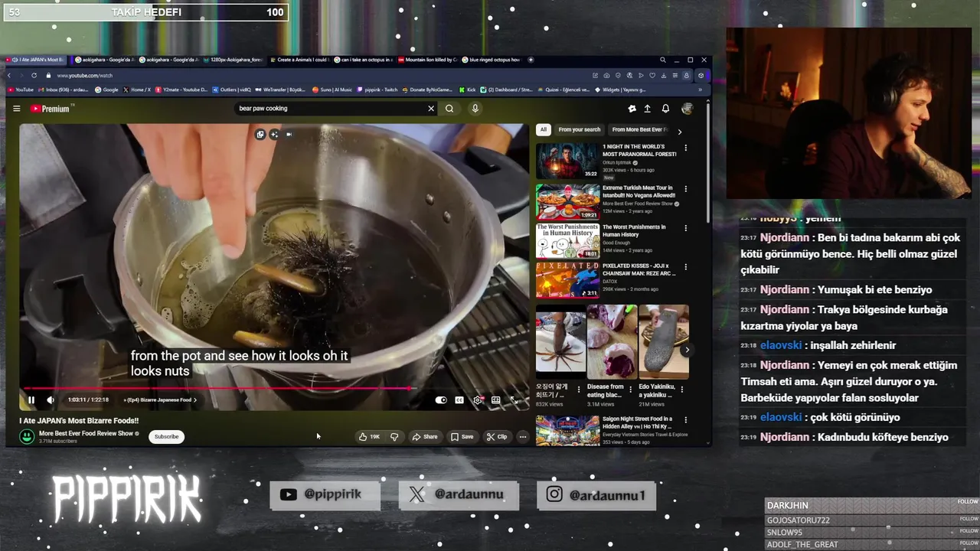Next Shorts in shelf with arrow

(687, 350)
